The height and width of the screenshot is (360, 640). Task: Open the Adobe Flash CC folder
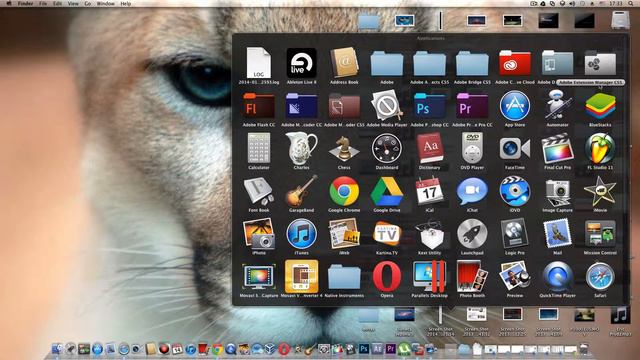click(259, 106)
